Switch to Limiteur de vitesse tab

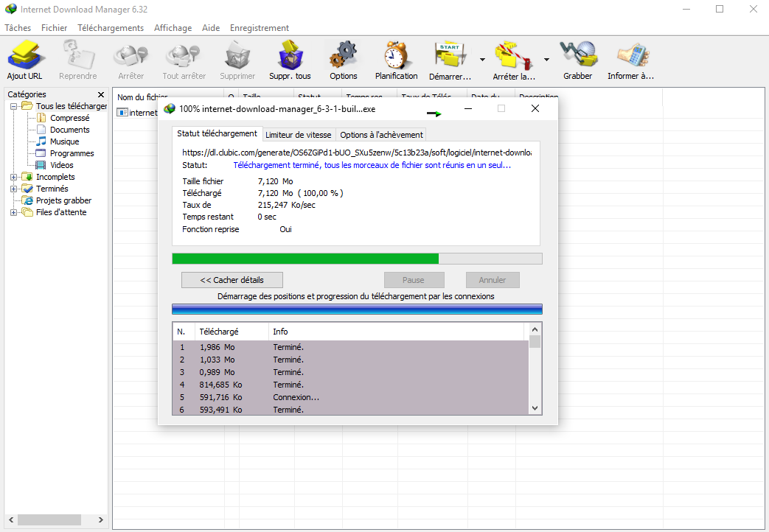[x=299, y=135]
